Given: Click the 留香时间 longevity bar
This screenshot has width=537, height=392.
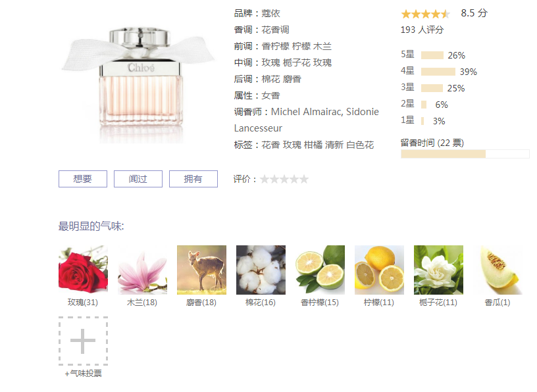Looking at the screenshot, I should tap(465, 154).
